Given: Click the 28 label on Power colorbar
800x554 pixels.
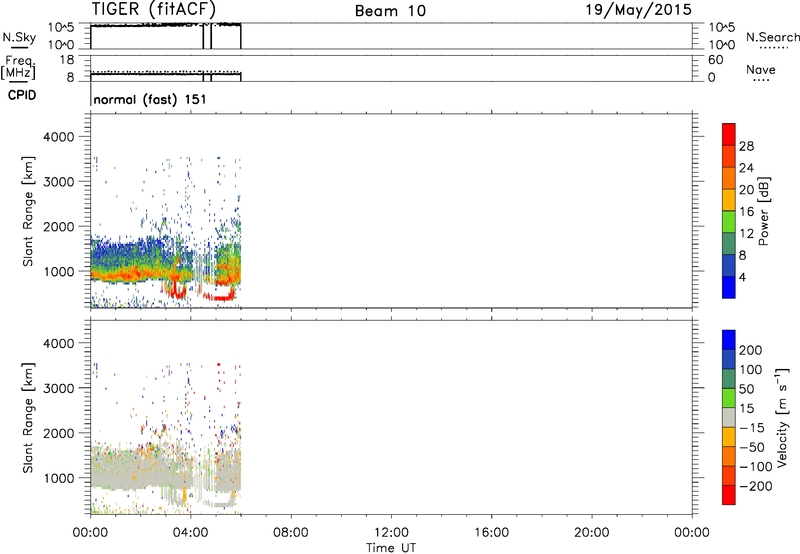Looking at the screenshot, I should pyautogui.click(x=746, y=146).
